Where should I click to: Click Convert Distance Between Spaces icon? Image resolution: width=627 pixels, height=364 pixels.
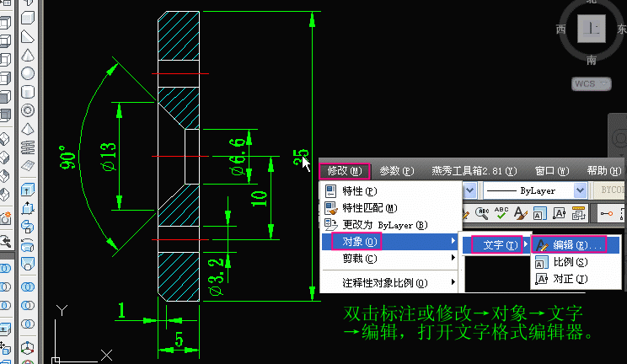point(578,213)
